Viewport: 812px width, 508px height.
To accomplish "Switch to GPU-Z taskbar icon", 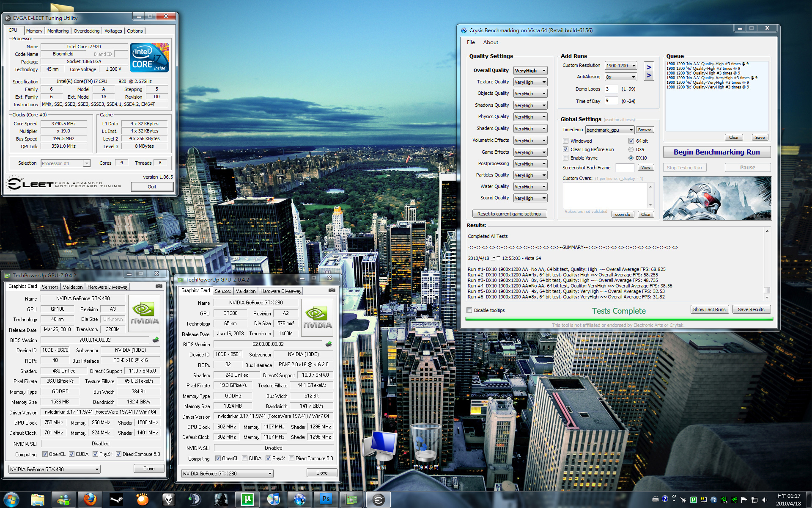I will pyautogui.click(x=352, y=500).
